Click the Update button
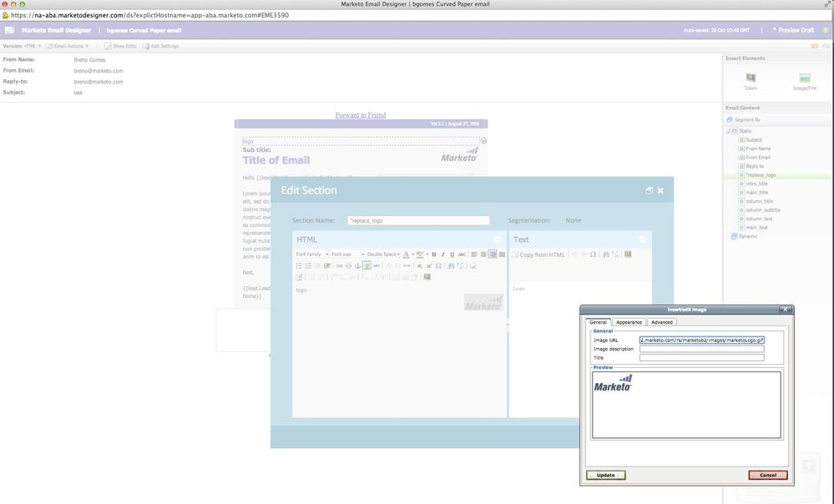Screen dimensions: 834x504 pos(605,475)
